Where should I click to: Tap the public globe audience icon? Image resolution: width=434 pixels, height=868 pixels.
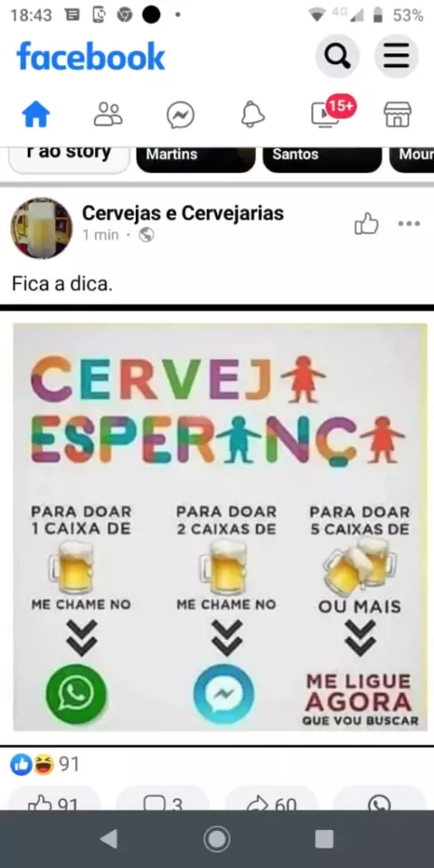point(146,235)
